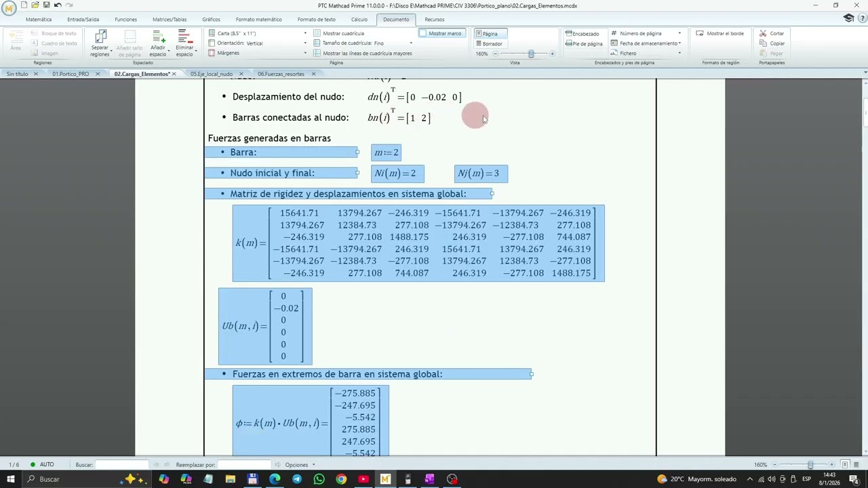The image size is (868, 488).
Task: Click 'Fuerzas generadas en barras' heading text
Action: (269, 138)
